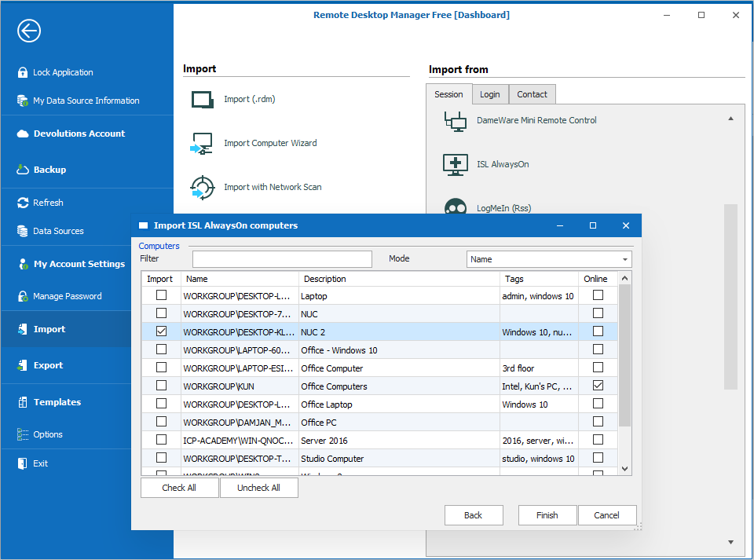Click the Lock Application padlock icon
The width and height of the screenshot is (754, 560).
(x=22, y=72)
